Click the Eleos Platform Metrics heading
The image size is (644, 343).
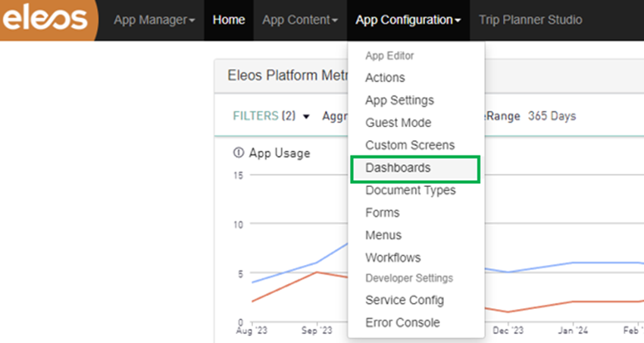[x=287, y=76]
